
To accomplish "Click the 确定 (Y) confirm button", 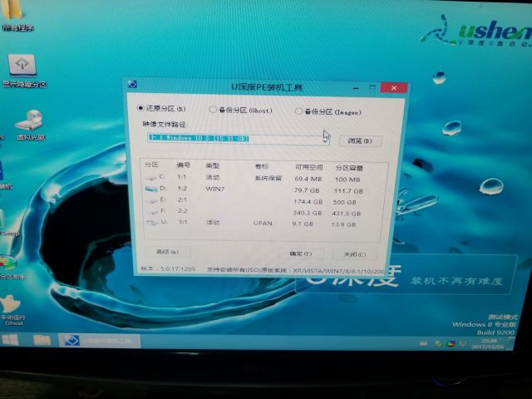I will tap(301, 254).
